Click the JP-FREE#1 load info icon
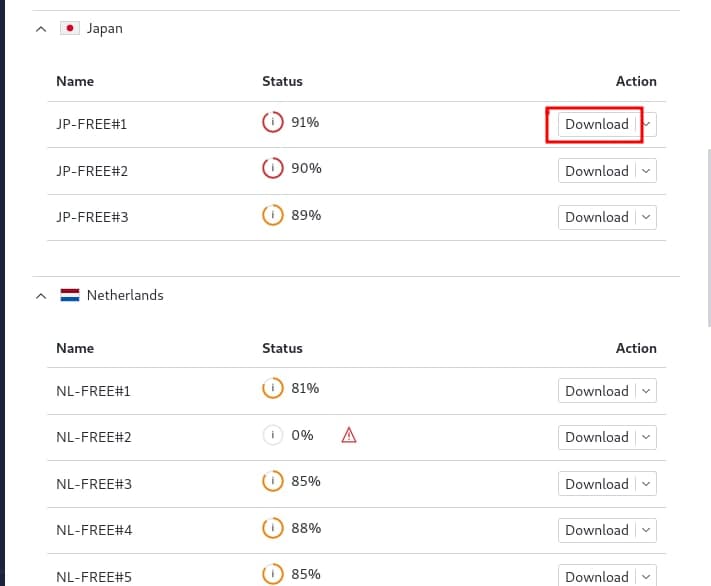 (272, 123)
